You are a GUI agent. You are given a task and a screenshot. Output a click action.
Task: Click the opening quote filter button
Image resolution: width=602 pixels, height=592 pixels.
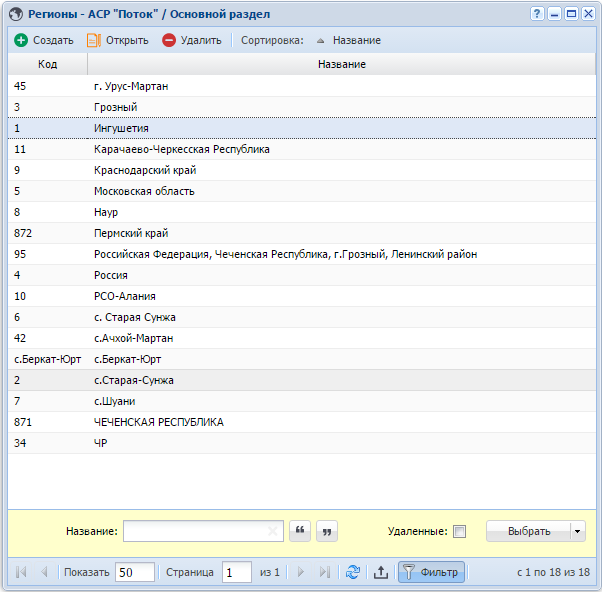pyautogui.click(x=300, y=531)
